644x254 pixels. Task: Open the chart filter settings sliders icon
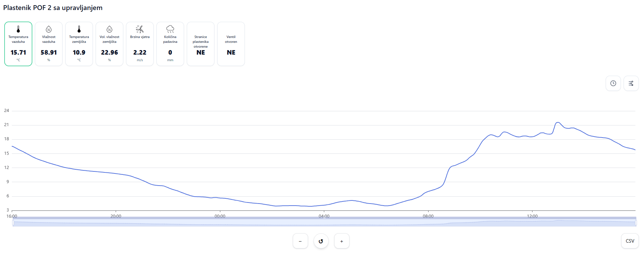631,83
